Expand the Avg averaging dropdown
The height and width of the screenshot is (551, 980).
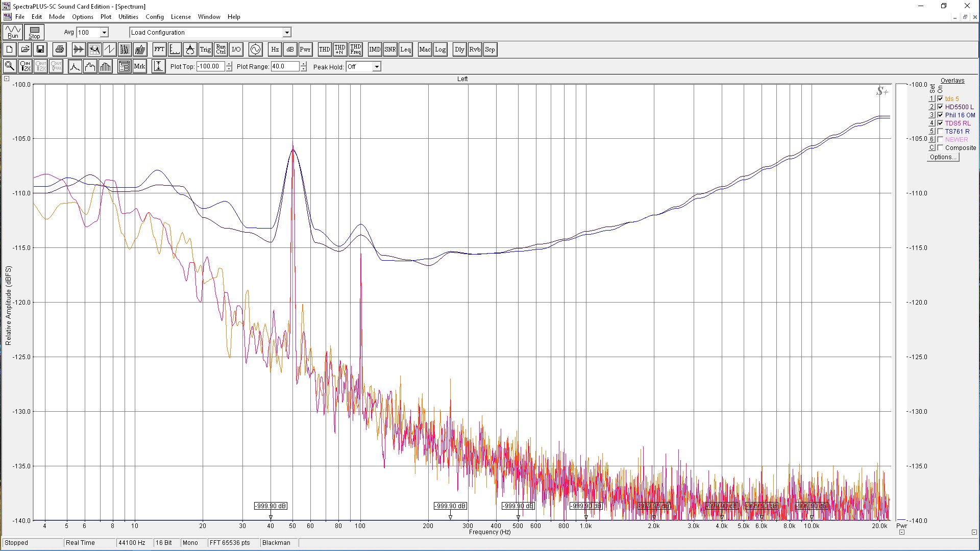point(104,32)
